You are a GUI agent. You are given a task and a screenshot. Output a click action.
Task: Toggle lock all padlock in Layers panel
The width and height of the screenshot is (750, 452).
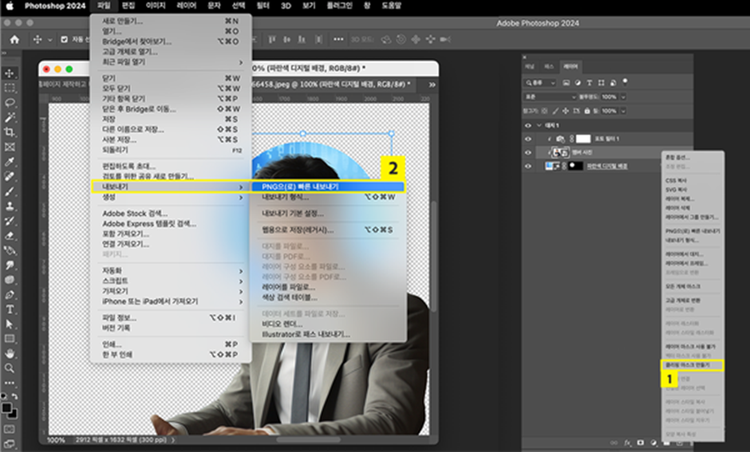pos(587,111)
